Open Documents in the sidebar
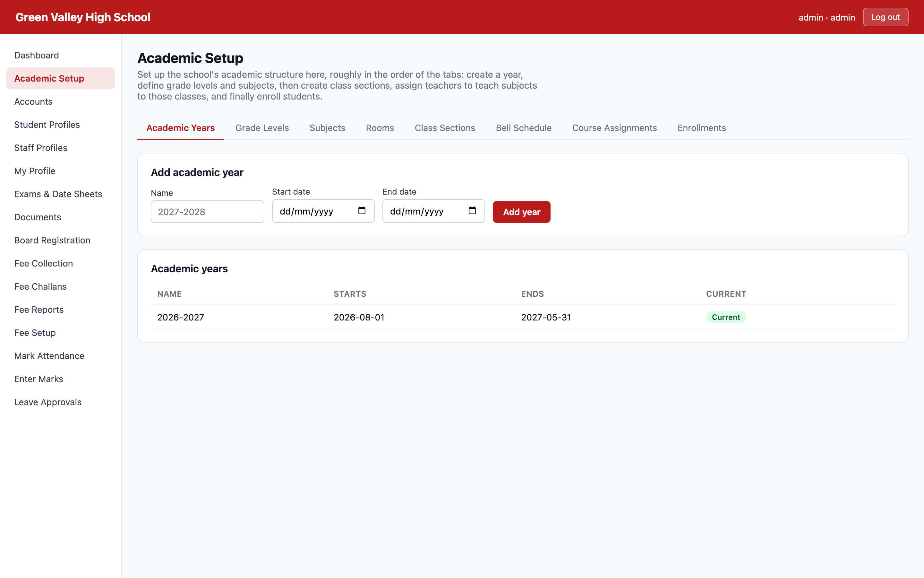Screen dimensions: 924x578 pyautogui.click(x=61, y=217)
